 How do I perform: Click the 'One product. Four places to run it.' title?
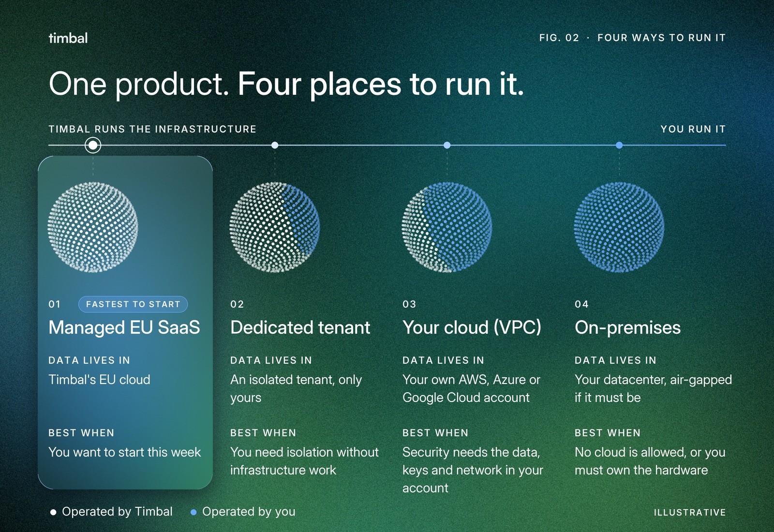(286, 84)
